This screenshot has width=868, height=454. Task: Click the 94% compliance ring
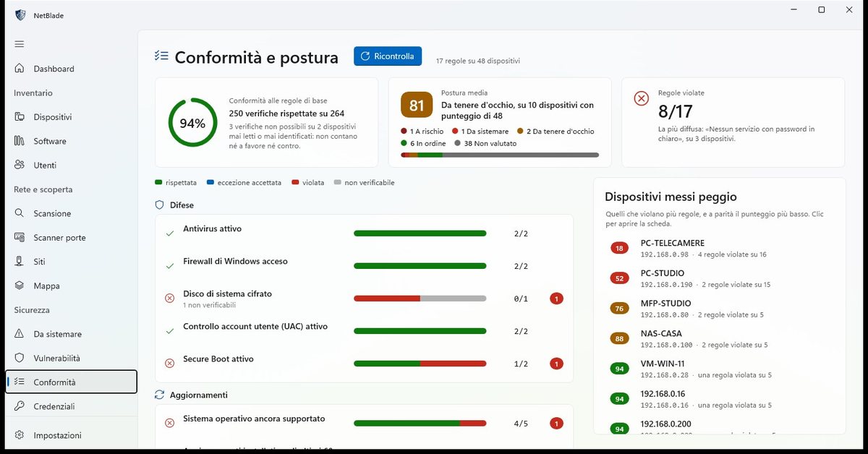pos(192,123)
